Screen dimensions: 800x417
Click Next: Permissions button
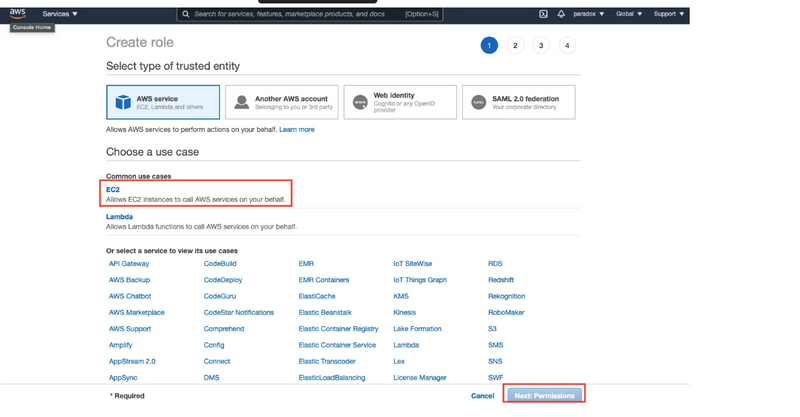click(544, 396)
